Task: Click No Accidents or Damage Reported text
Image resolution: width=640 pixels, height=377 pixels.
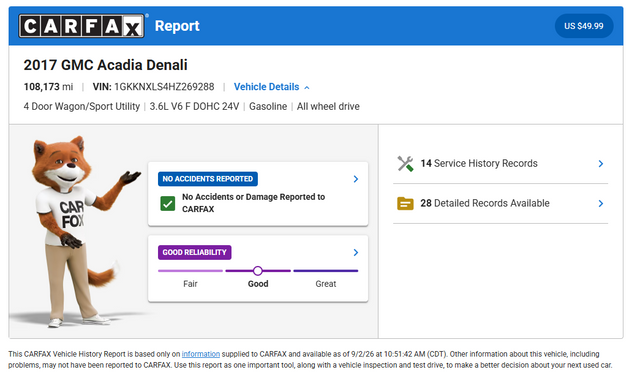Action: click(253, 203)
